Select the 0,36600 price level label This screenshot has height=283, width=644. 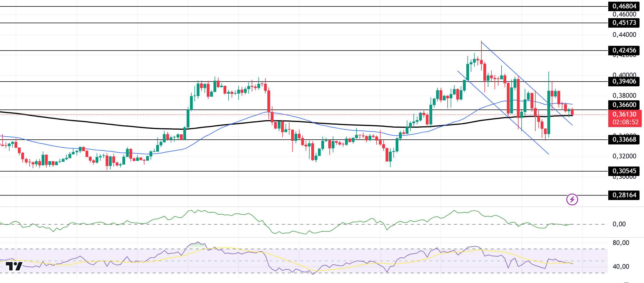pyautogui.click(x=624, y=105)
